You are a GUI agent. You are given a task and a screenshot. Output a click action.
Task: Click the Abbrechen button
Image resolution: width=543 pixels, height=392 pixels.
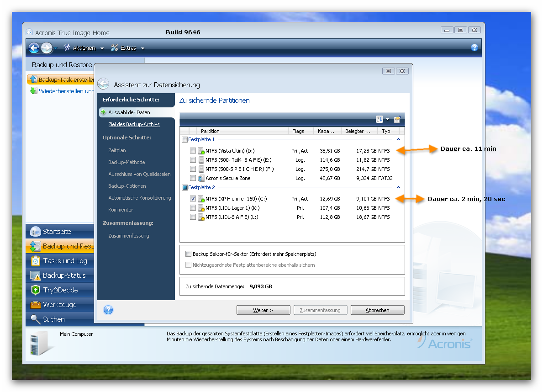pos(378,310)
